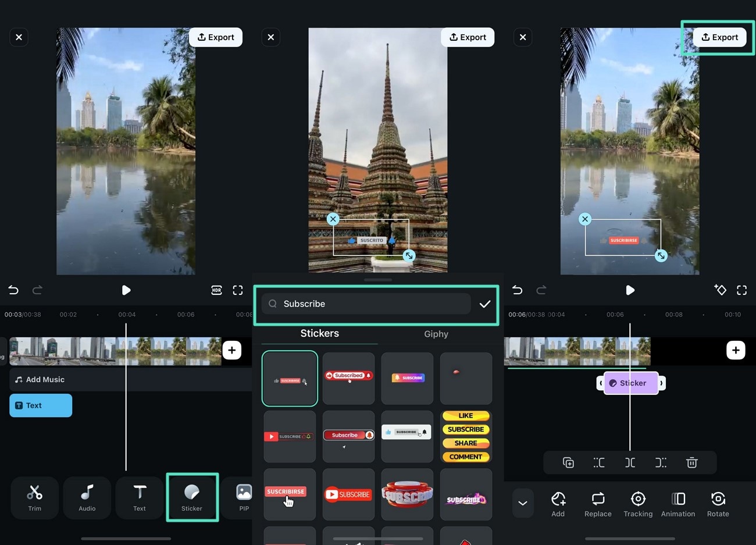Choose the YouTube Subscribe logo sticker
Image resolution: width=756 pixels, height=545 pixels.
point(348,494)
